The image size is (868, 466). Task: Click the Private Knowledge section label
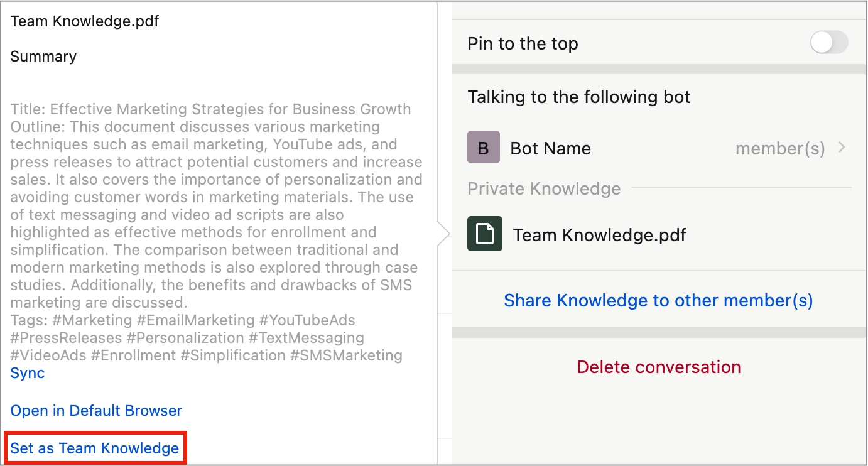[x=544, y=188]
